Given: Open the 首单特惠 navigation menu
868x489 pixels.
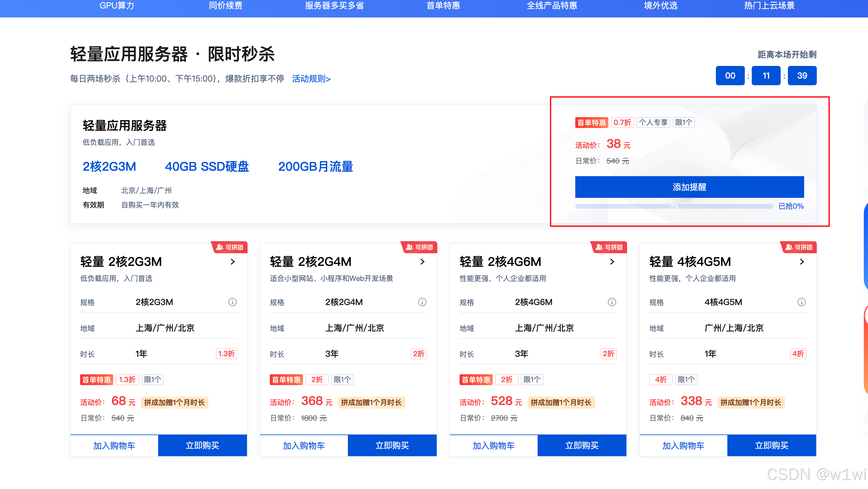Looking at the screenshot, I should pyautogui.click(x=443, y=6).
